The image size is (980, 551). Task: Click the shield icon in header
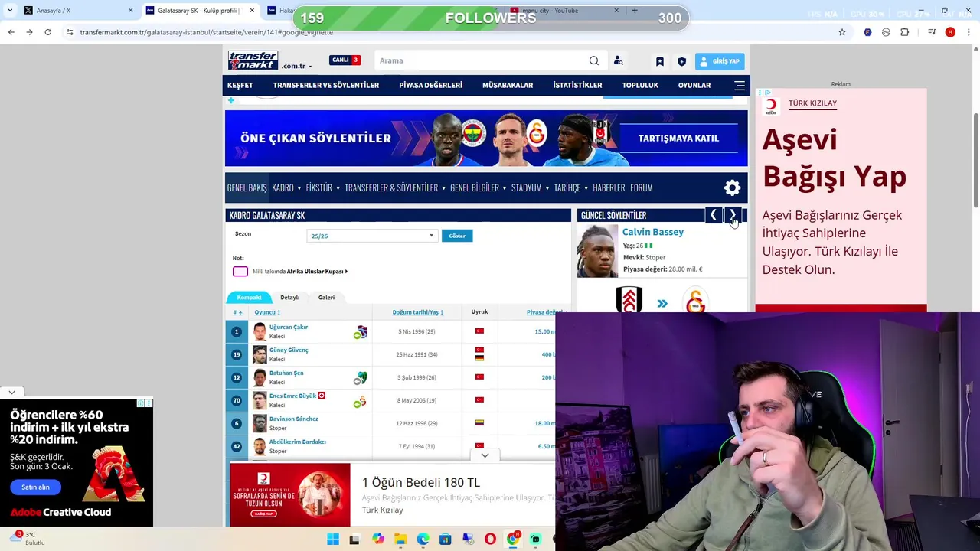click(681, 61)
